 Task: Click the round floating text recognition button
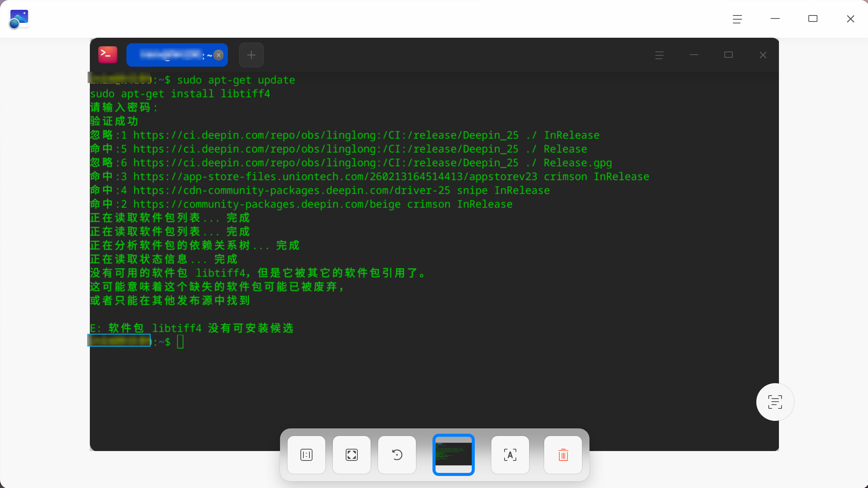point(775,402)
